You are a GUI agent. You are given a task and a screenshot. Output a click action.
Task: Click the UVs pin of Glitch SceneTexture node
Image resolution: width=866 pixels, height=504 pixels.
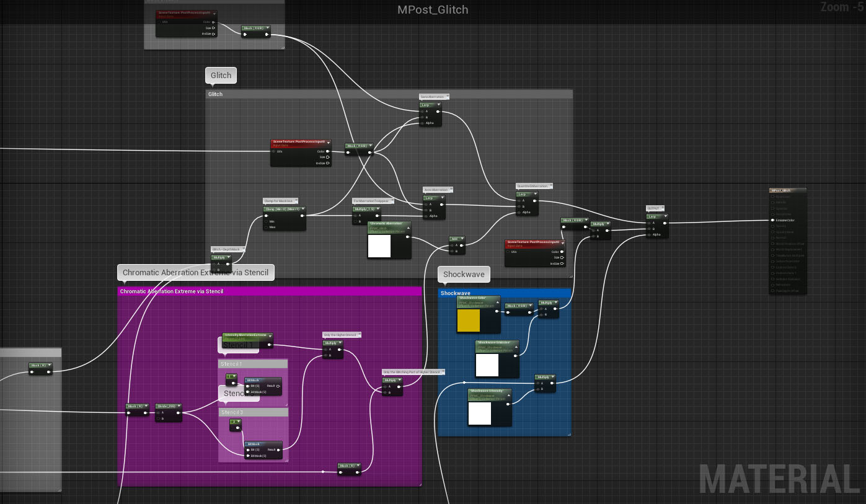(273, 151)
